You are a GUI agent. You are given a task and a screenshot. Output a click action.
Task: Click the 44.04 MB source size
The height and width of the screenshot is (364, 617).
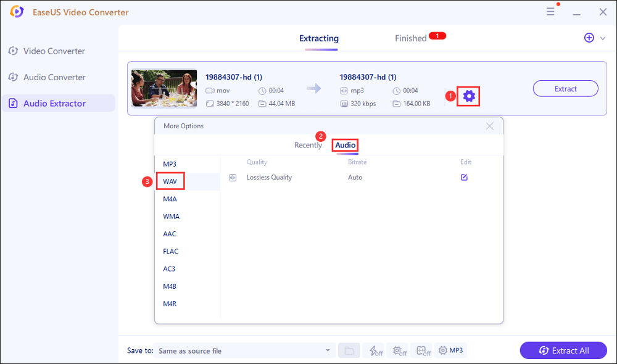[x=282, y=104]
